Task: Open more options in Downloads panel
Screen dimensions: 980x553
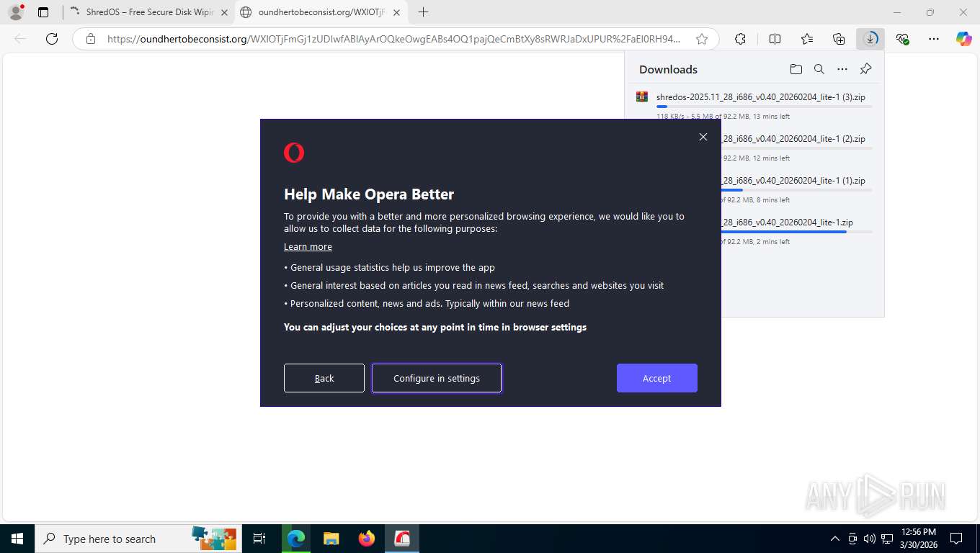Action: [x=842, y=69]
